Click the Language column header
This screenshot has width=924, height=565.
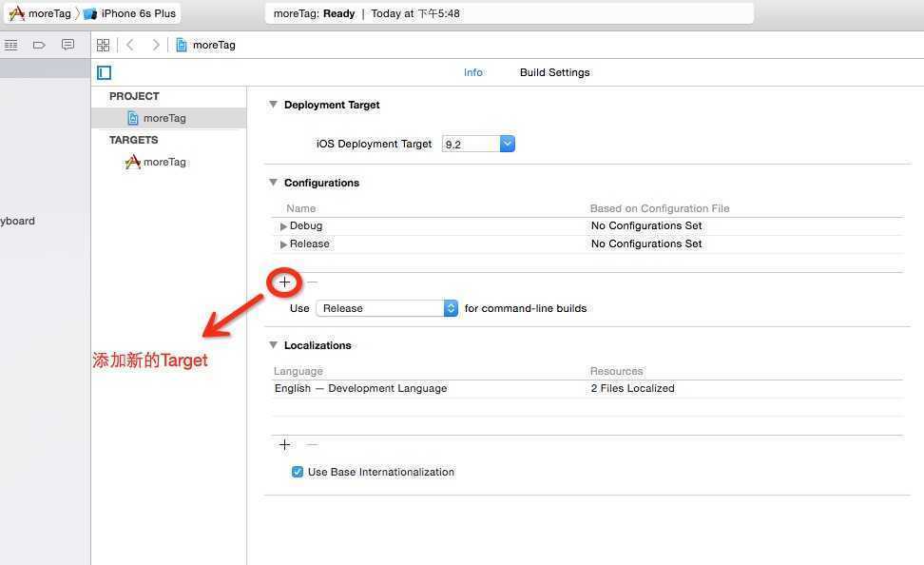(298, 372)
